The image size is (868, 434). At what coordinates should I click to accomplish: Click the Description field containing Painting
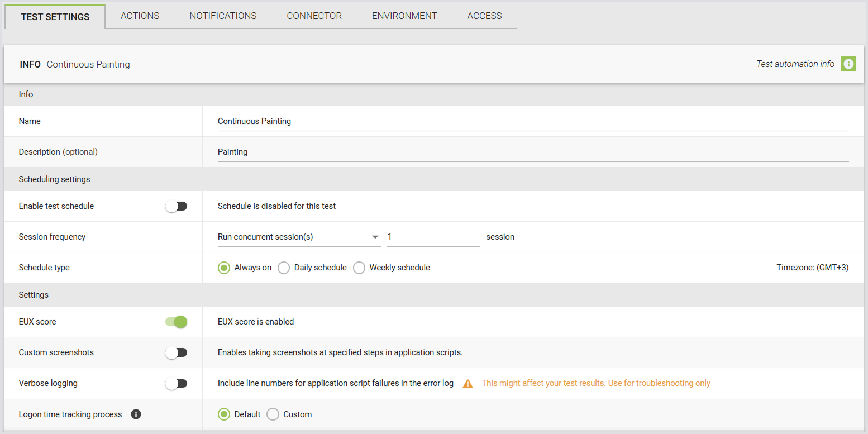click(x=533, y=152)
